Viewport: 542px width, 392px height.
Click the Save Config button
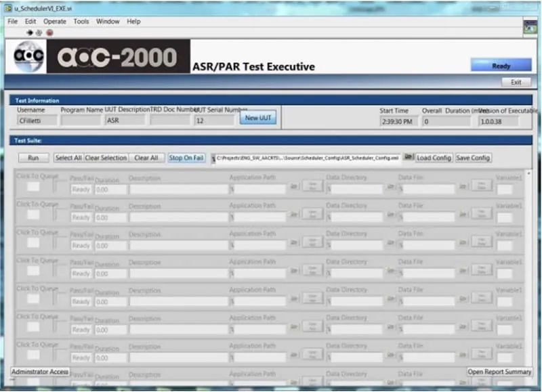[x=473, y=158]
